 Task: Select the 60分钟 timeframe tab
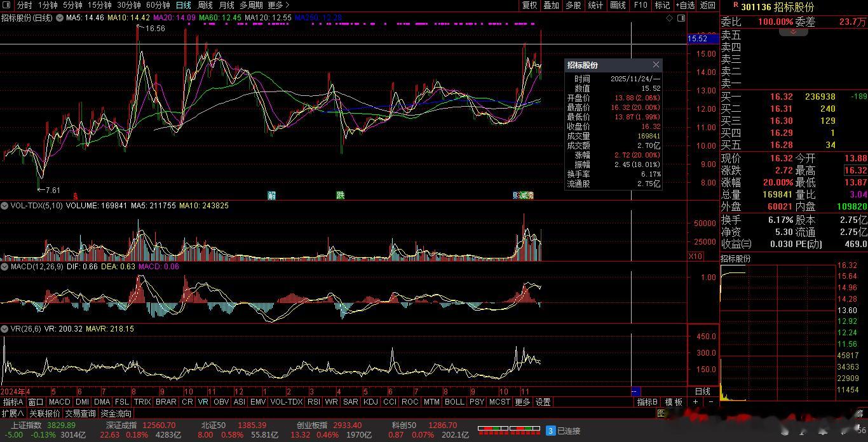tap(158, 5)
